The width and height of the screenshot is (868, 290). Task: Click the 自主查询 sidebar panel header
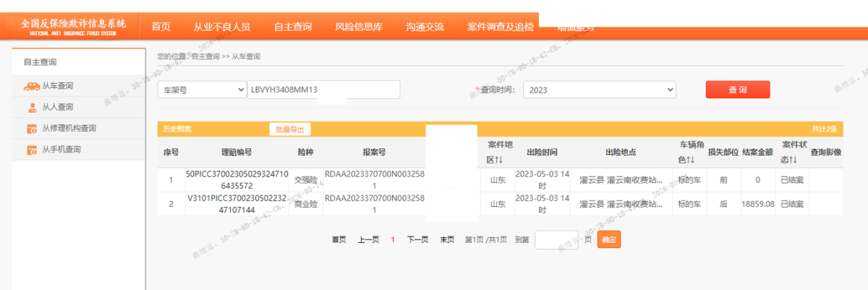[78, 62]
